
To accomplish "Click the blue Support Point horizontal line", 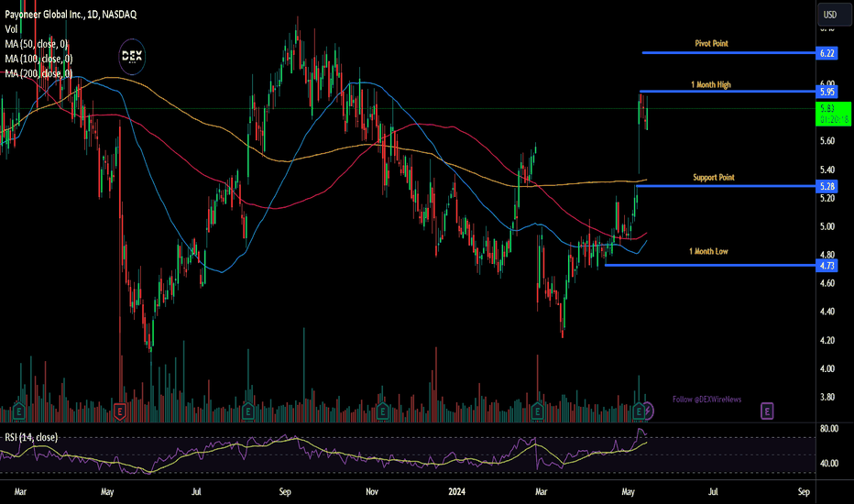I will (x=726, y=186).
